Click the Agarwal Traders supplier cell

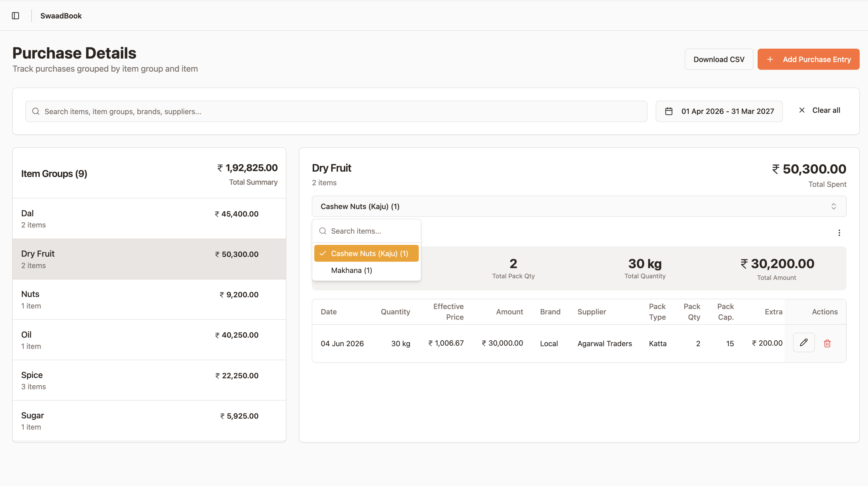[x=604, y=344]
